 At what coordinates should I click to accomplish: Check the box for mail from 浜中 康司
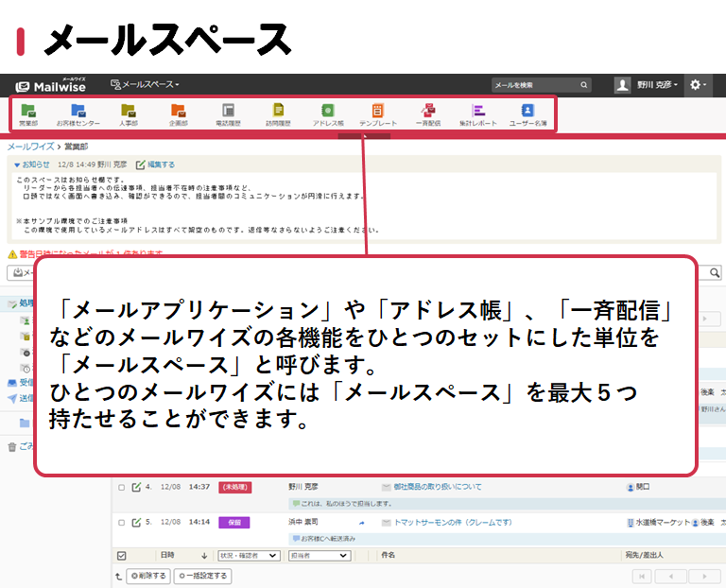point(120,522)
